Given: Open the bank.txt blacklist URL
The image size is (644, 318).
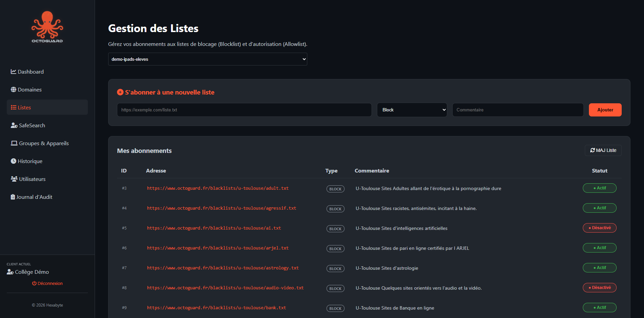Looking at the screenshot, I should pyautogui.click(x=216, y=308).
